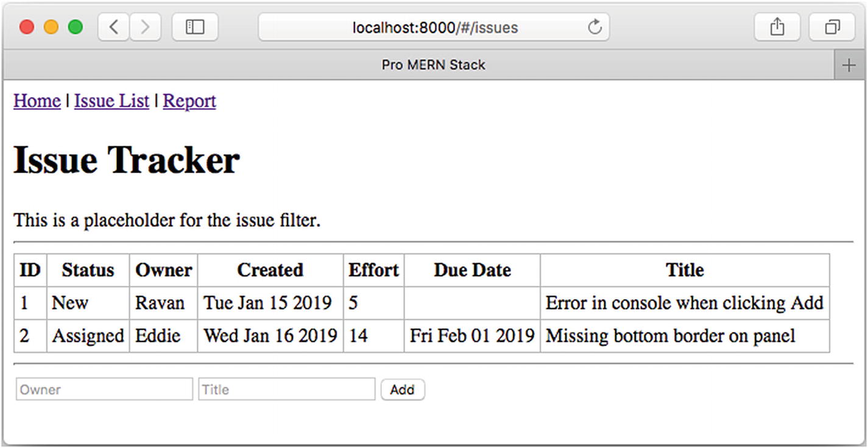Viewport: 868px width, 448px height.
Task: Select the Pro MERN Stack tab
Action: (x=433, y=65)
